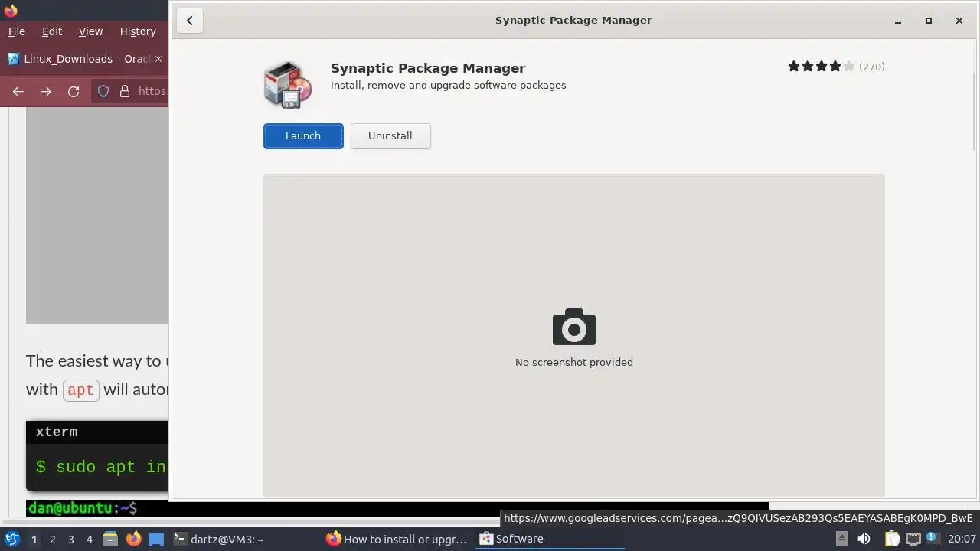980x551 pixels.
Task: Click the 'Install, remove and upgrade software packages' description
Action: (x=449, y=85)
